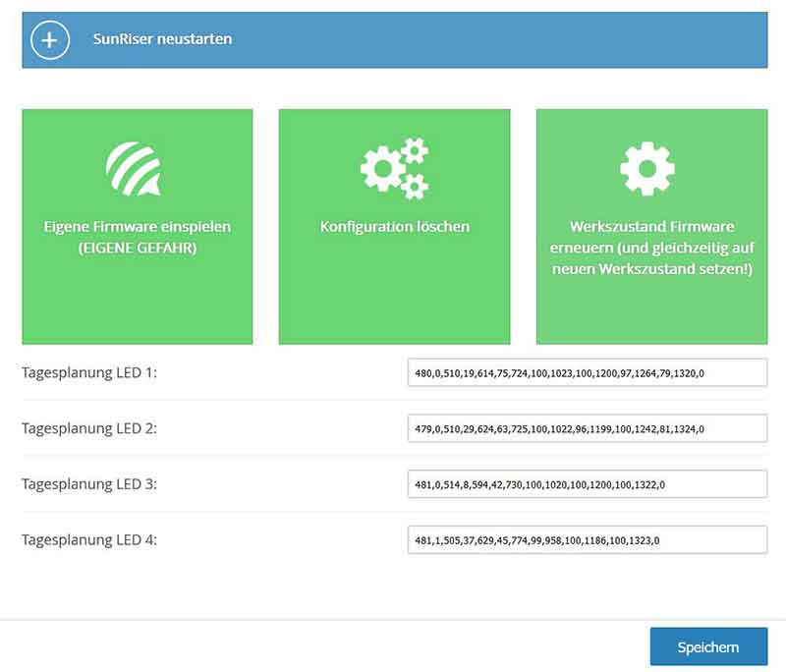Viewport: 786px width, 672px height.
Task: Click the triple gears configuration icon
Action: tap(394, 168)
